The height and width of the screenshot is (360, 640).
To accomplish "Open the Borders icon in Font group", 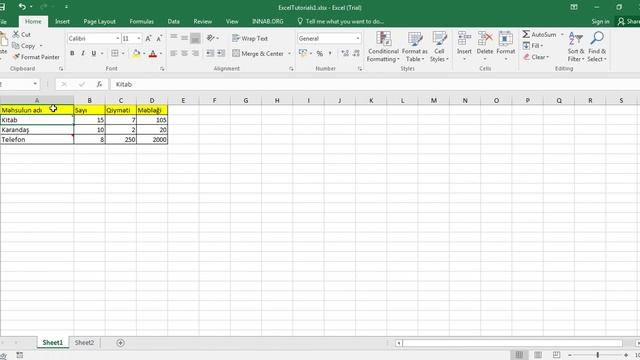I will pyautogui.click(x=115, y=53).
